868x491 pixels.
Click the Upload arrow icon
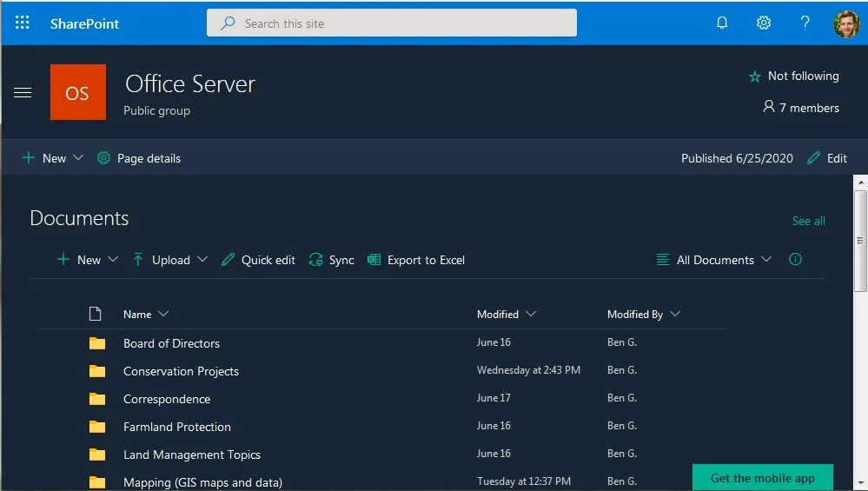tap(138, 259)
